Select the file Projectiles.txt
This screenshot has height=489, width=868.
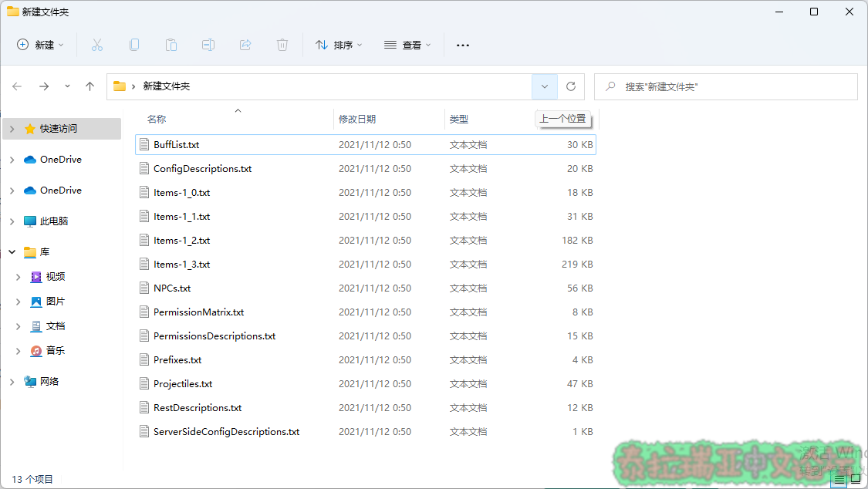(x=183, y=384)
